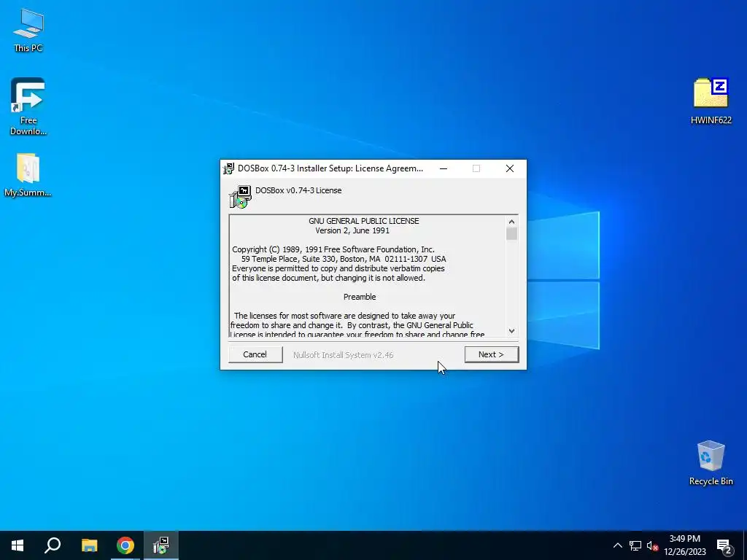Open the Recycle Bin icon
The height and width of the screenshot is (560, 747).
(711, 462)
